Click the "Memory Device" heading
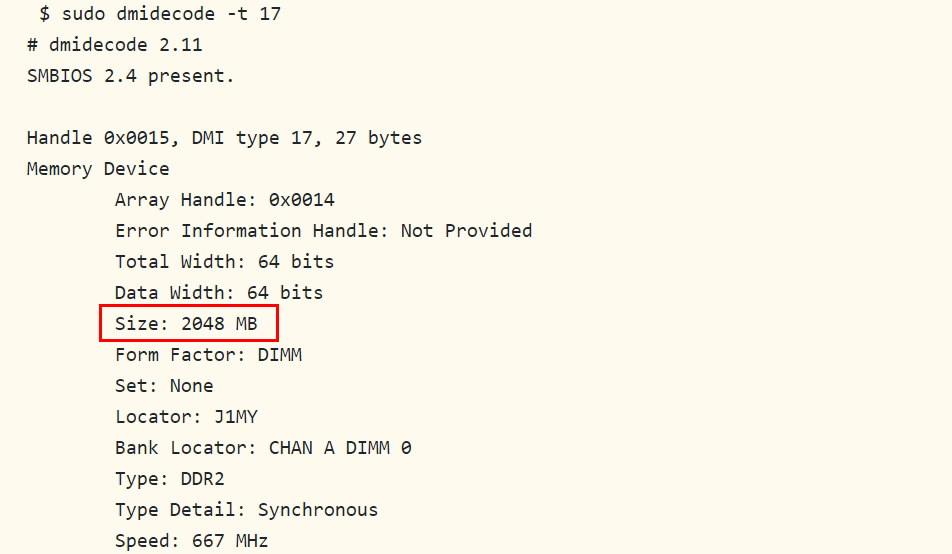 point(98,169)
